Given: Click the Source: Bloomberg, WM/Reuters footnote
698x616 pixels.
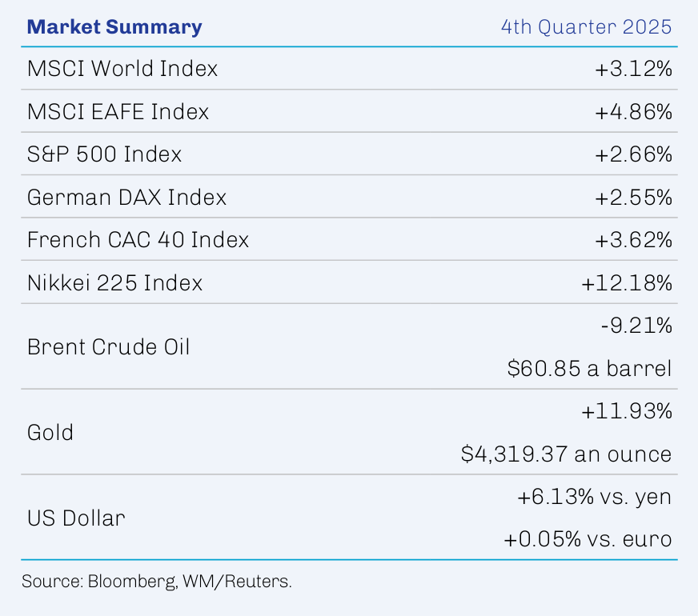Looking at the screenshot, I should 157,581.
